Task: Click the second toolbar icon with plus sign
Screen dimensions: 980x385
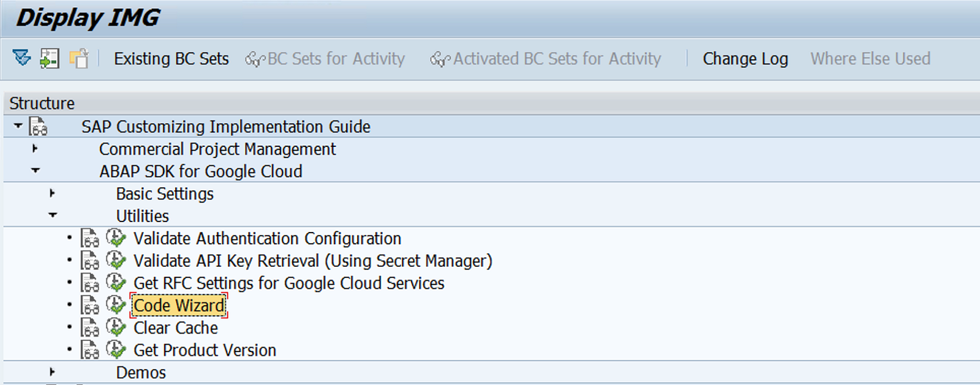Action: 50,58
